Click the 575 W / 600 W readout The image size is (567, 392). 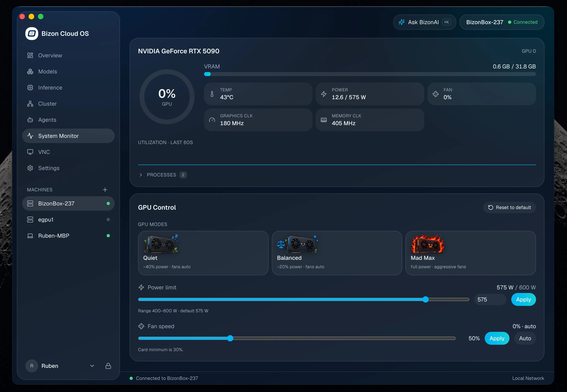coord(516,287)
